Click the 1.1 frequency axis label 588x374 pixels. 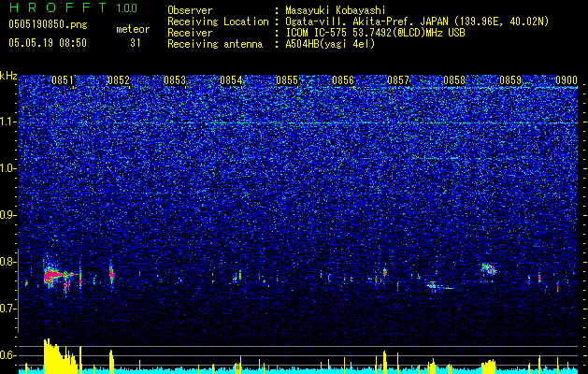point(8,122)
